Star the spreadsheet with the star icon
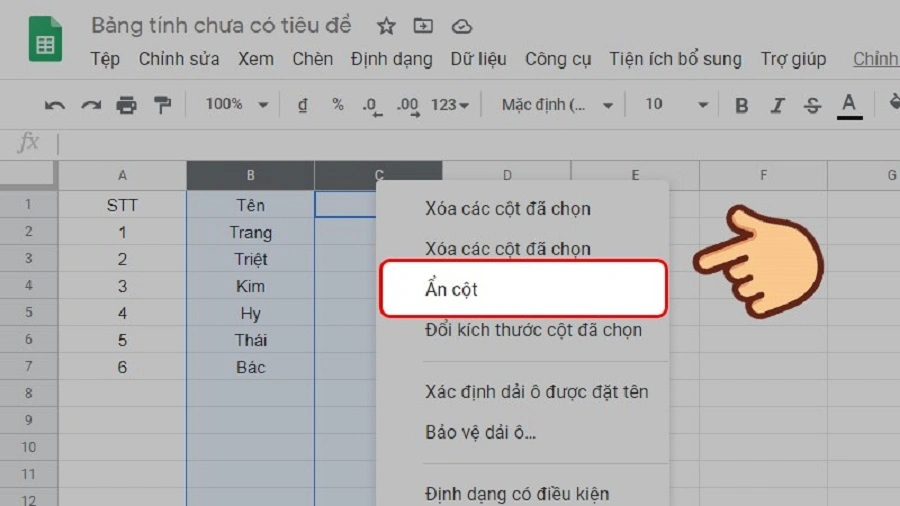Image resolution: width=900 pixels, height=506 pixels. [x=386, y=26]
